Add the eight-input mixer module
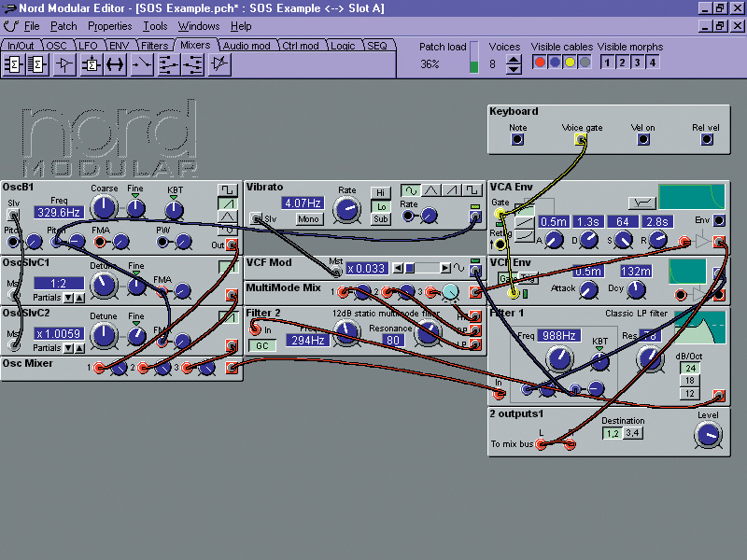 [37, 64]
